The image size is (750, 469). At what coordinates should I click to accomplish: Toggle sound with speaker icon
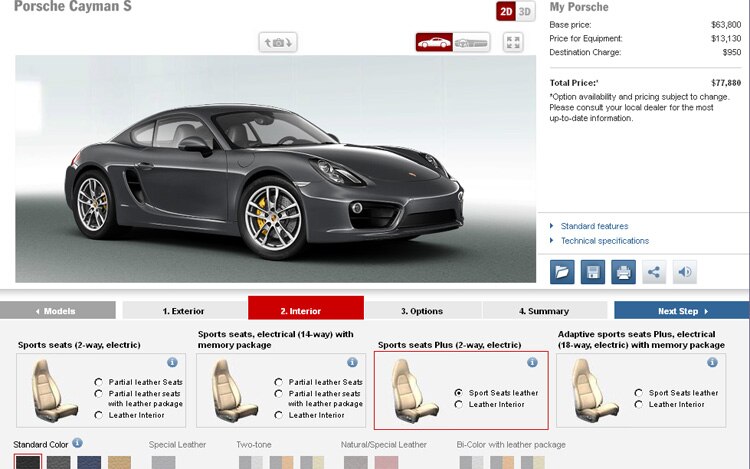684,272
